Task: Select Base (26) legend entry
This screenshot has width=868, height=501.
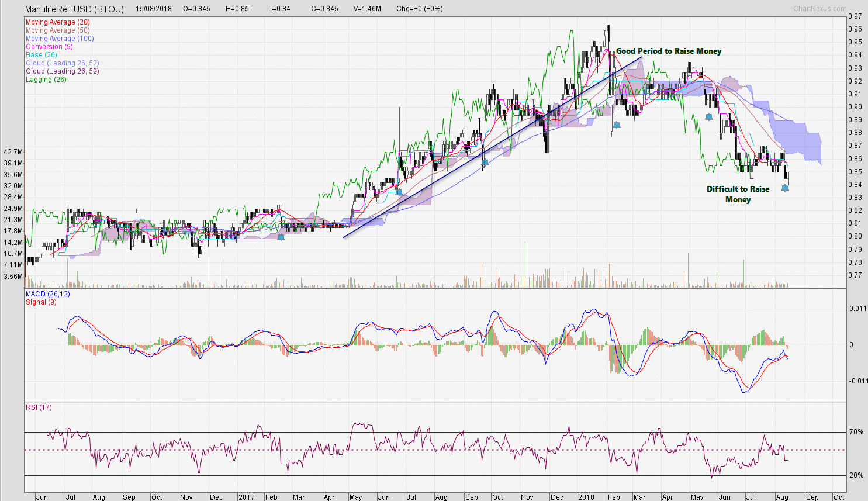Action: coord(42,55)
